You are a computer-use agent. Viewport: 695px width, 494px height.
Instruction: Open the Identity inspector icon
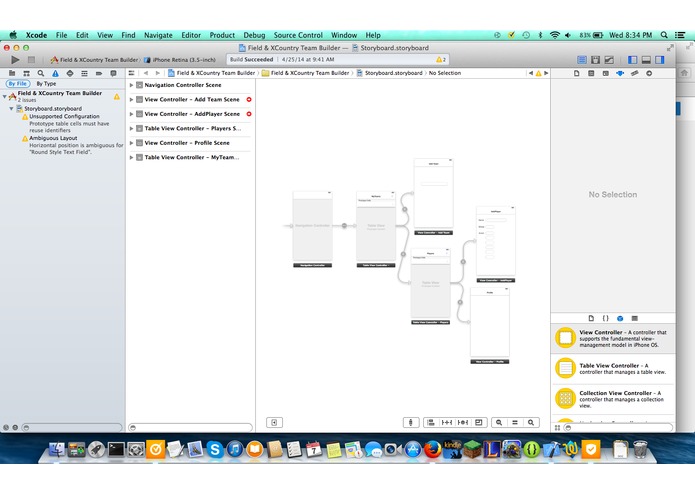(605, 73)
